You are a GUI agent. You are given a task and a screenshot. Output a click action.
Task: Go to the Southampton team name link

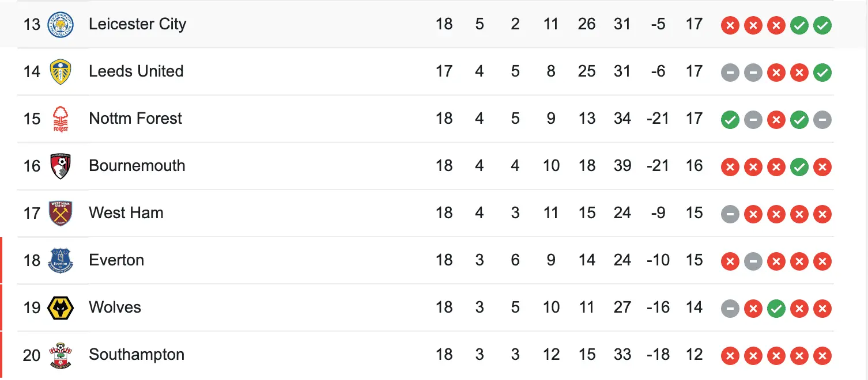point(137,355)
